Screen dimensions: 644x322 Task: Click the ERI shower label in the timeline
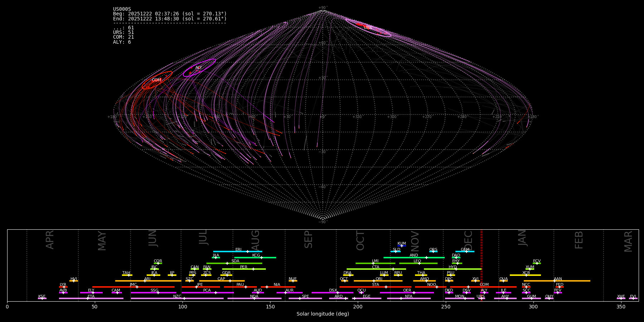tap(238, 250)
